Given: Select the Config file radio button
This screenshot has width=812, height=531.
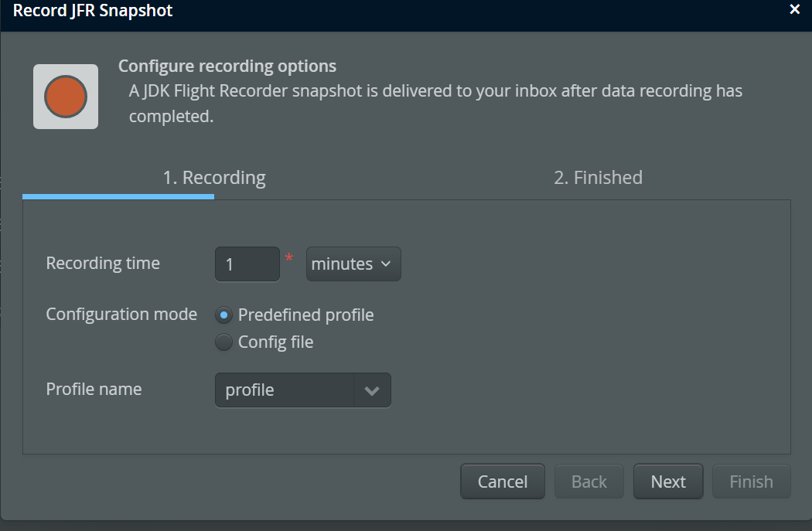Looking at the screenshot, I should (x=223, y=342).
